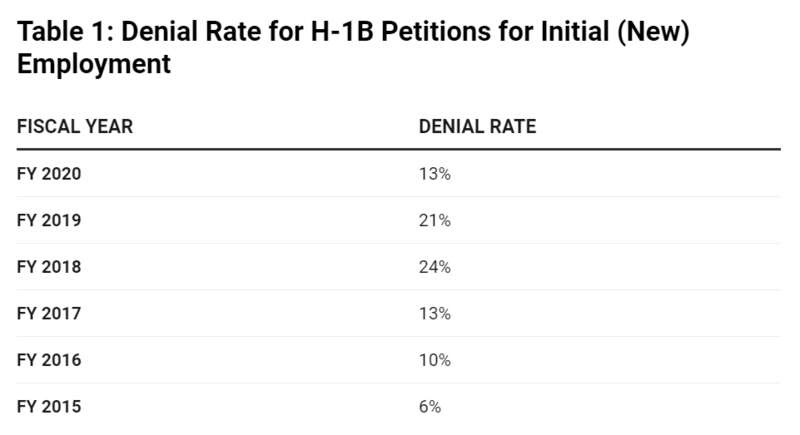Click the FY 2020 row label
The height and width of the screenshot is (435, 800).
tap(49, 174)
